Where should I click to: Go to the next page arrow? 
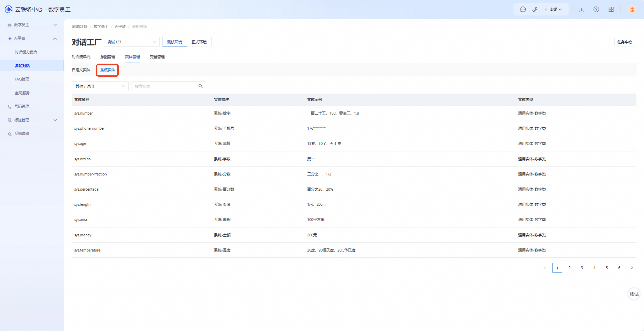click(x=632, y=268)
